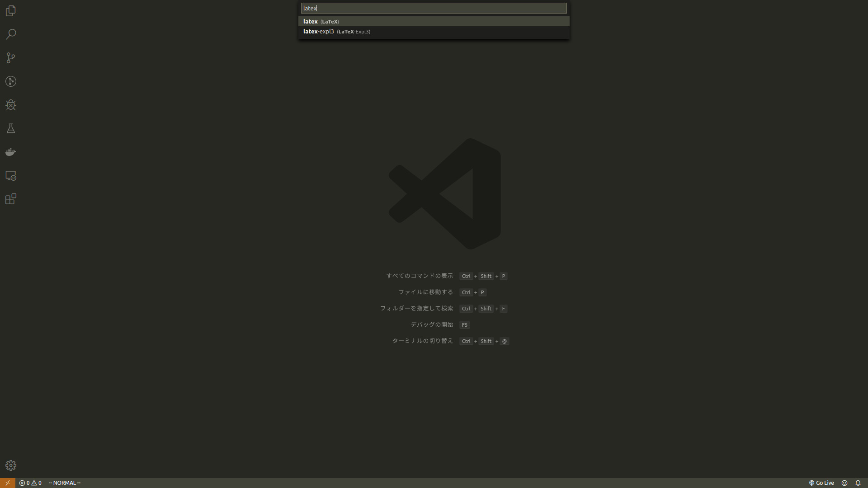Click the Ctrl+Shift+P show all commands hint
Viewport: 868px width, 488px height.
click(483, 276)
